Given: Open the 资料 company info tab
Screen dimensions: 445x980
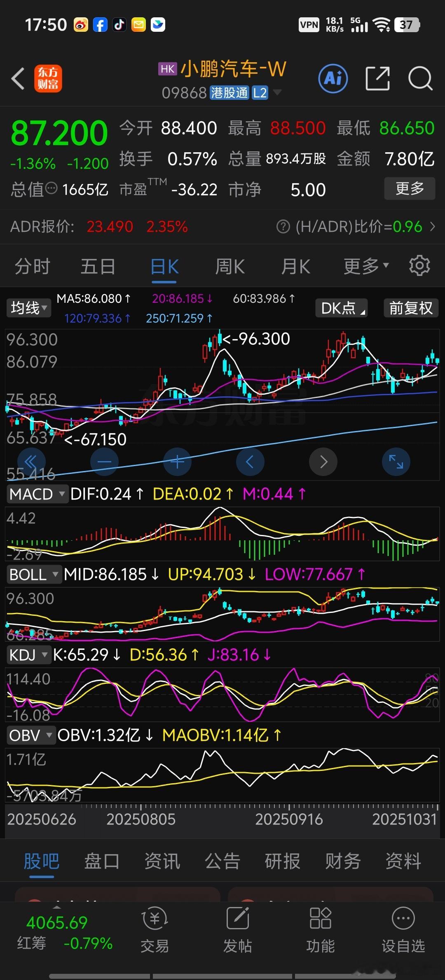Looking at the screenshot, I should click(403, 861).
